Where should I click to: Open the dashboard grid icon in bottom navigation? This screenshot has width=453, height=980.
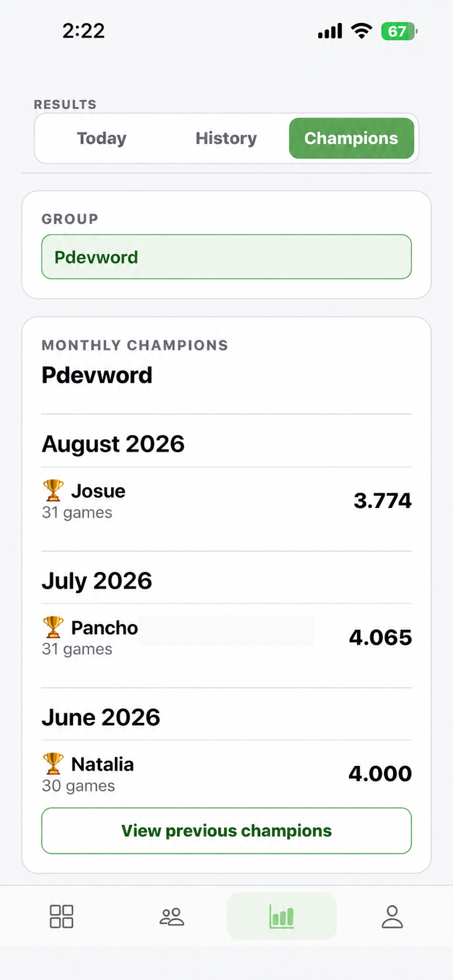tap(61, 916)
